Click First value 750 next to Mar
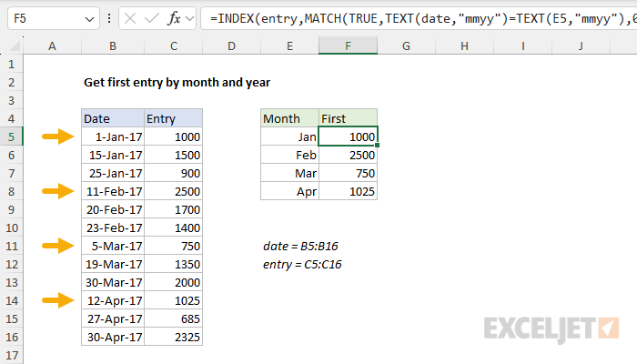The image size is (637, 364). click(349, 174)
